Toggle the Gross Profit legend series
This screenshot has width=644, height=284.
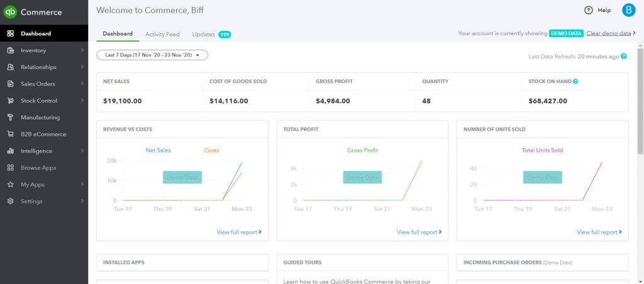point(362,151)
